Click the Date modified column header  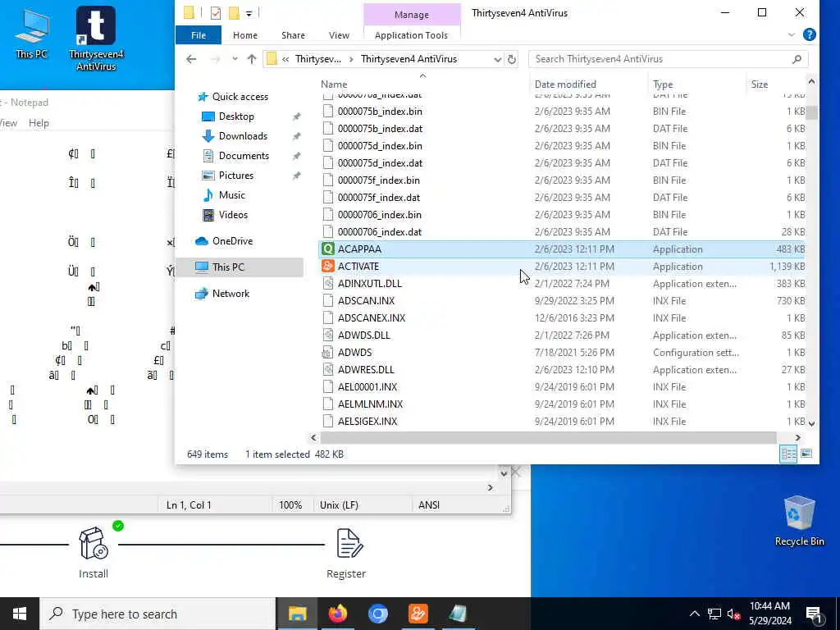[565, 84]
